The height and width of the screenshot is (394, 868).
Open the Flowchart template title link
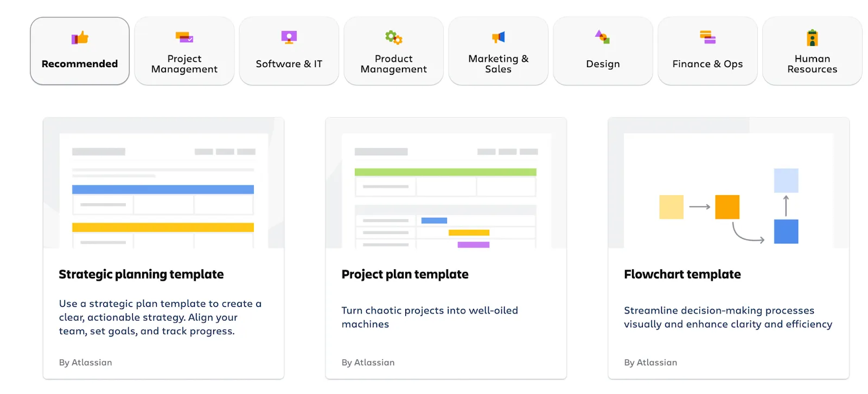tap(682, 274)
